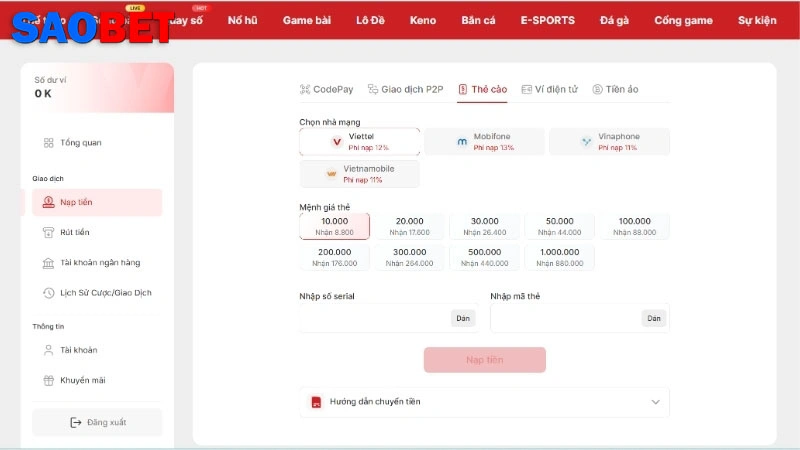Select Vinaphone as the network
This screenshot has width=800, height=450.
609,142
